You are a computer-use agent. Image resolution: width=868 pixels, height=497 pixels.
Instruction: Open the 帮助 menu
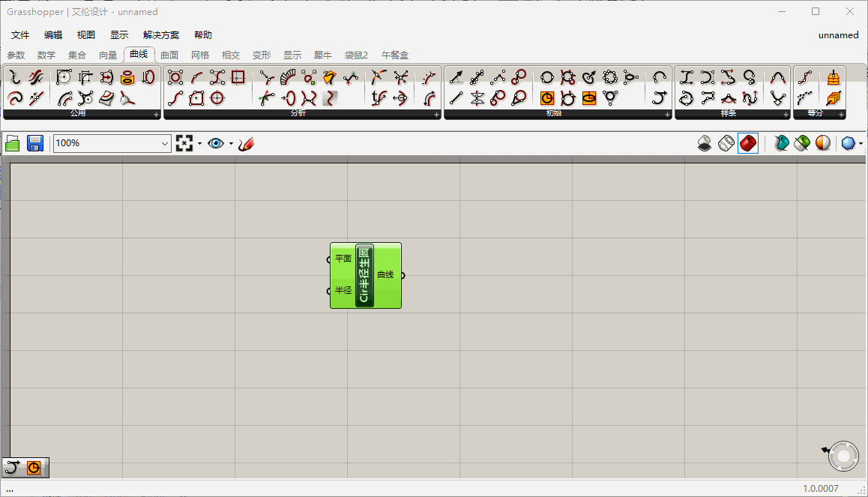tap(202, 35)
